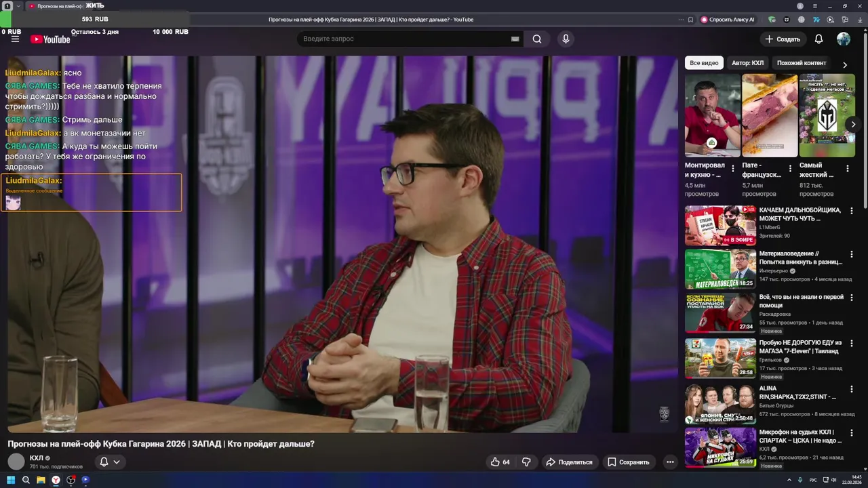The height and width of the screenshot is (488, 868).
Task: Show next shorts with carousel arrow
Action: [853, 124]
